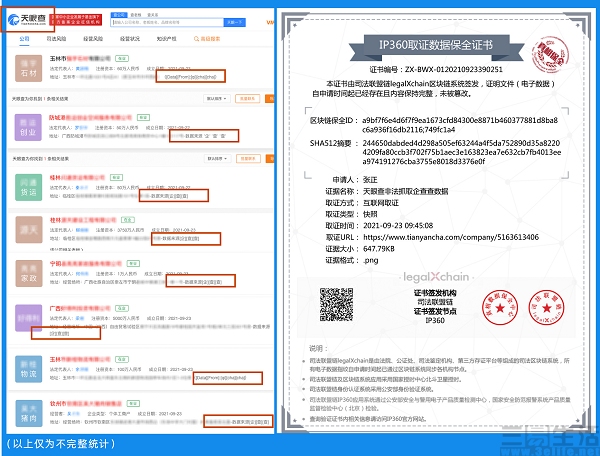Image resolution: width=600 pixels, height=456 pixels.
Task: Open the 默认排序 dropdown above the 货运 result
Action: 218,158
